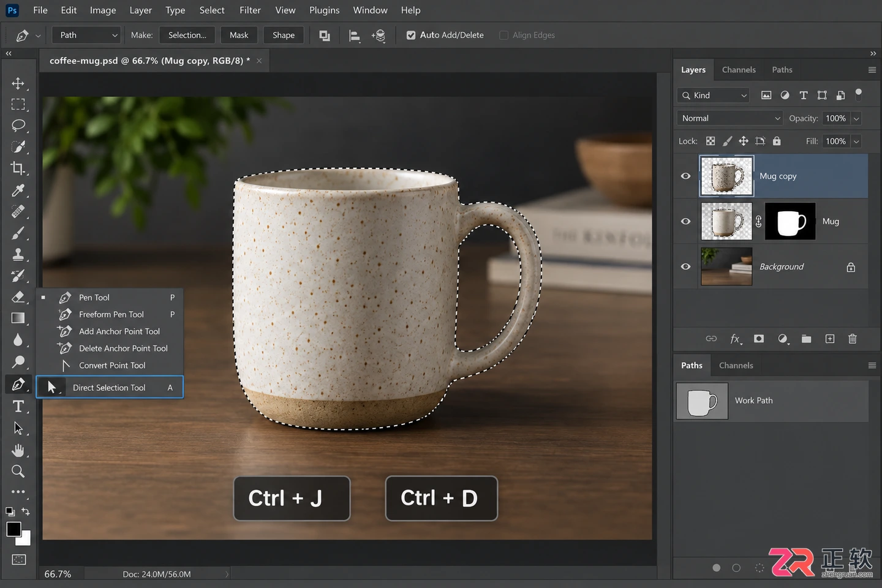Screen dimensions: 882x588
Task: Select the Move tool
Action: click(x=18, y=83)
